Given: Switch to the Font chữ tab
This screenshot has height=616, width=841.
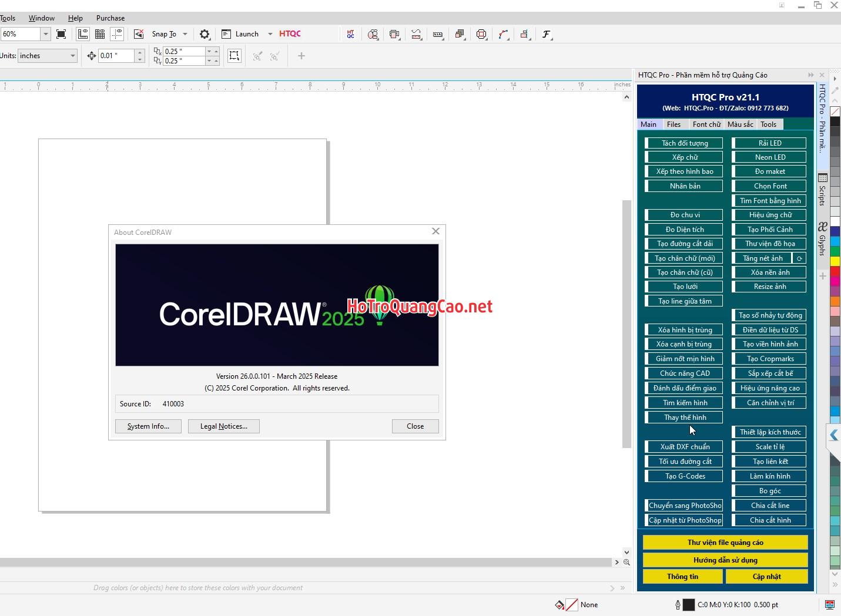Looking at the screenshot, I should [x=706, y=124].
